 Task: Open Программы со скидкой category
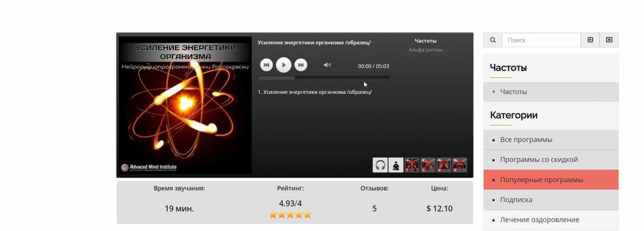(x=551, y=160)
